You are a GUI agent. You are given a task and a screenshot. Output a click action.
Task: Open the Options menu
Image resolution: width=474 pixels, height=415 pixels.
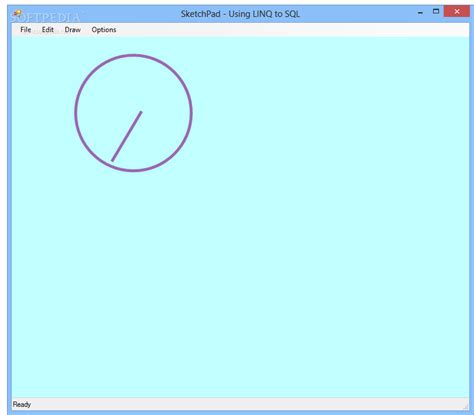[104, 30]
